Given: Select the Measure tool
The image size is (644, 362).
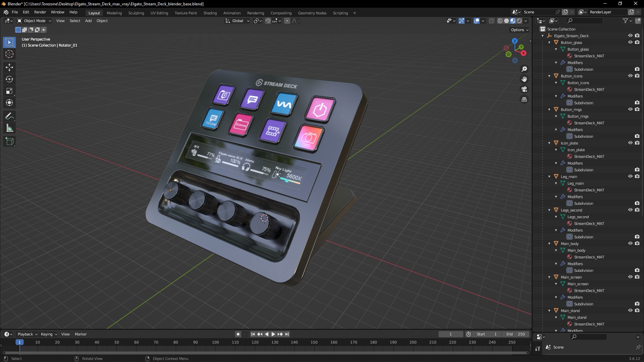Looking at the screenshot, I should (x=9, y=128).
